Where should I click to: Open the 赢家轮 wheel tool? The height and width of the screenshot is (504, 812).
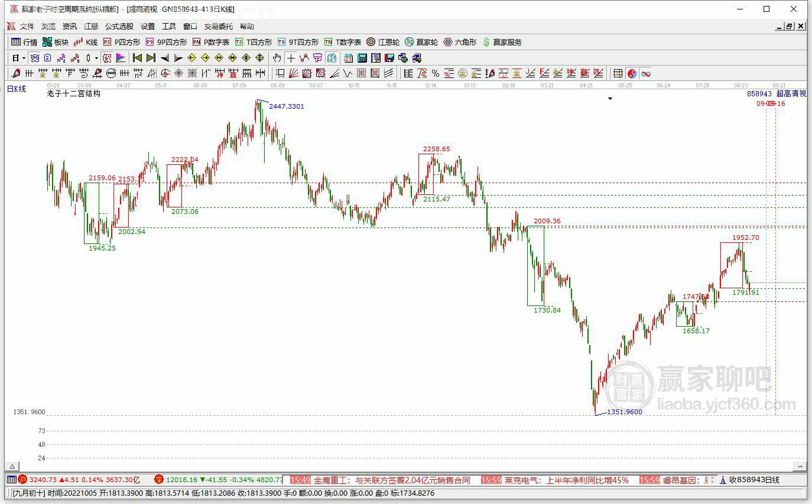pyautogui.click(x=421, y=42)
